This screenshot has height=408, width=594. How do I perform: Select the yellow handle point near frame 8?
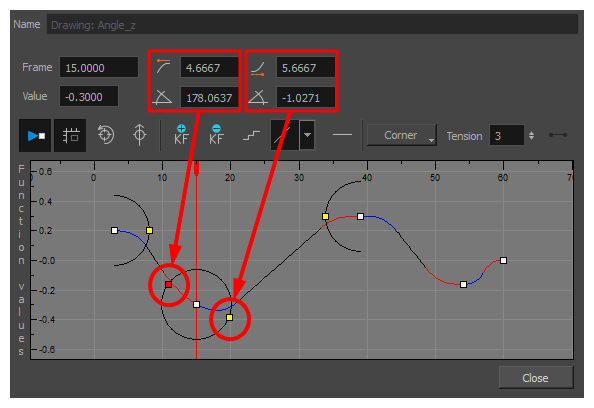150,230
